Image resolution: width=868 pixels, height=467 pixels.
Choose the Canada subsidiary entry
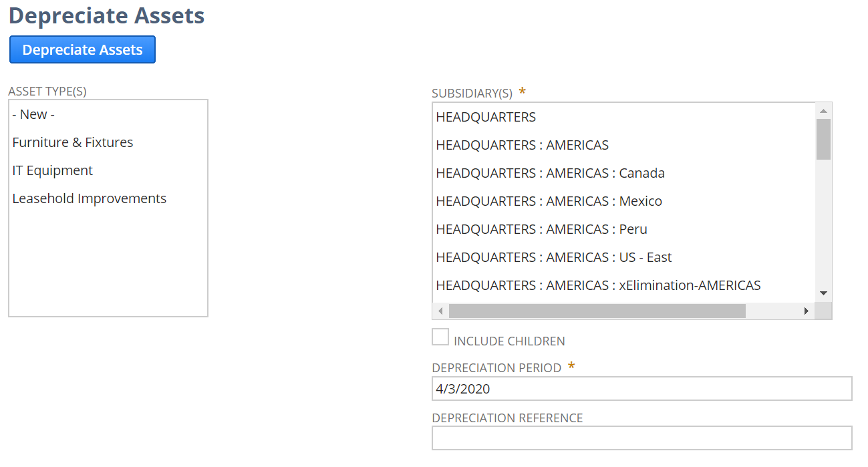pyautogui.click(x=624, y=173)
